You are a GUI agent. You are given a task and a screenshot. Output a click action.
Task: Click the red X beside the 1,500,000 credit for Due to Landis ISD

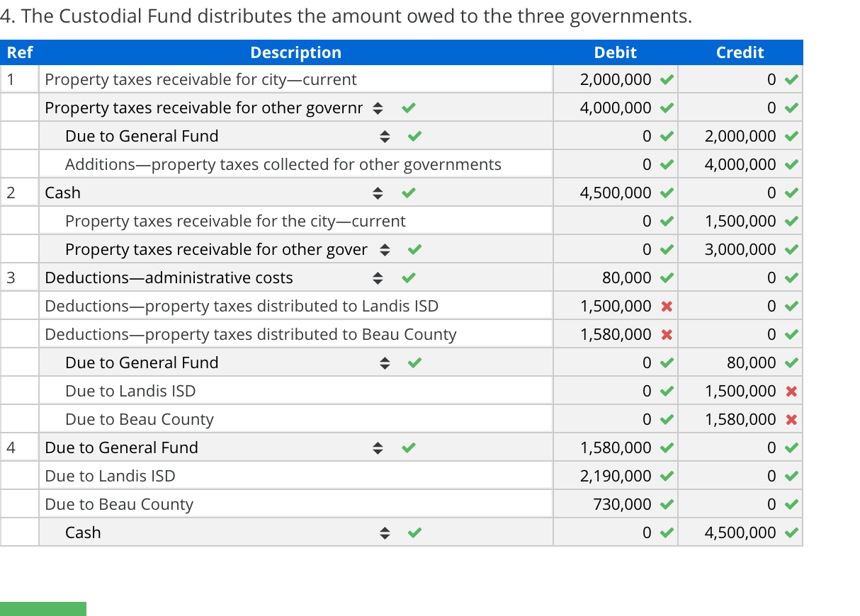[792, 392]
